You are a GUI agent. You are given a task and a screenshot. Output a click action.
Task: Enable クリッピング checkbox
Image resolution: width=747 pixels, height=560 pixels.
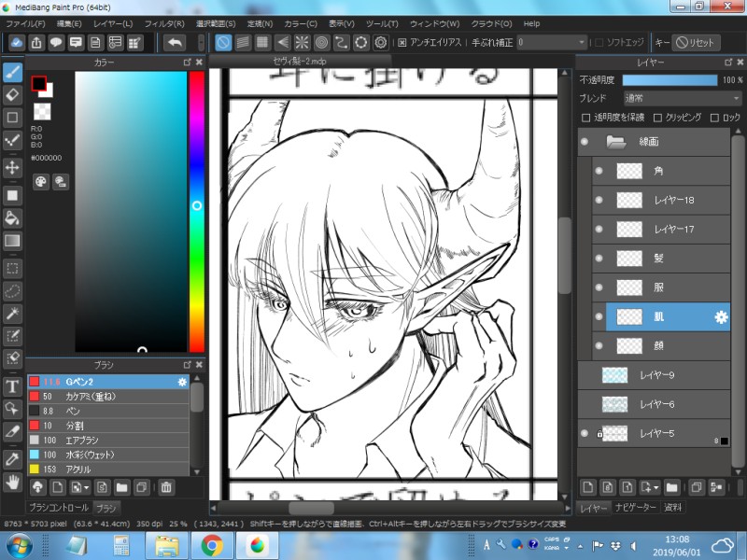pyautogui.click(x=658, y=118)
